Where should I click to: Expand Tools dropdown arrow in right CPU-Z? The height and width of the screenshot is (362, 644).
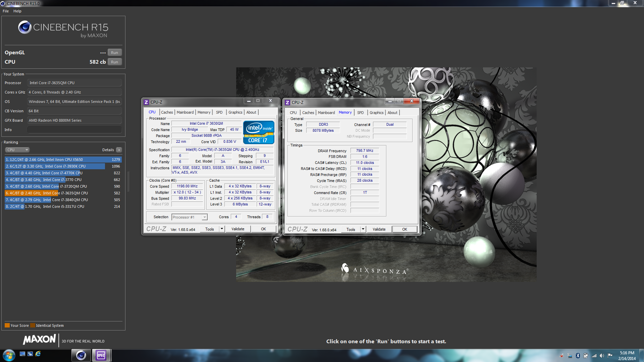[x=363, y=230]
